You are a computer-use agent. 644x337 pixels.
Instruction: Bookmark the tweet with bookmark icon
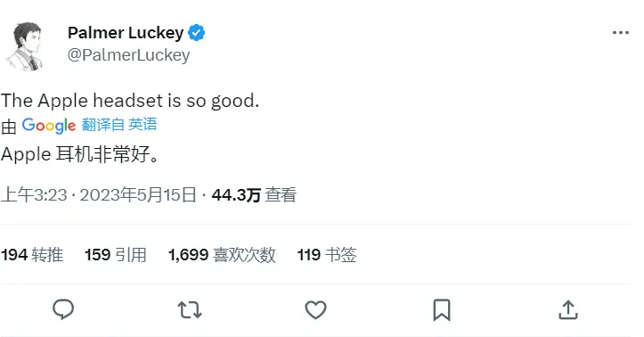pyautogui.click(x=442, y=310)
